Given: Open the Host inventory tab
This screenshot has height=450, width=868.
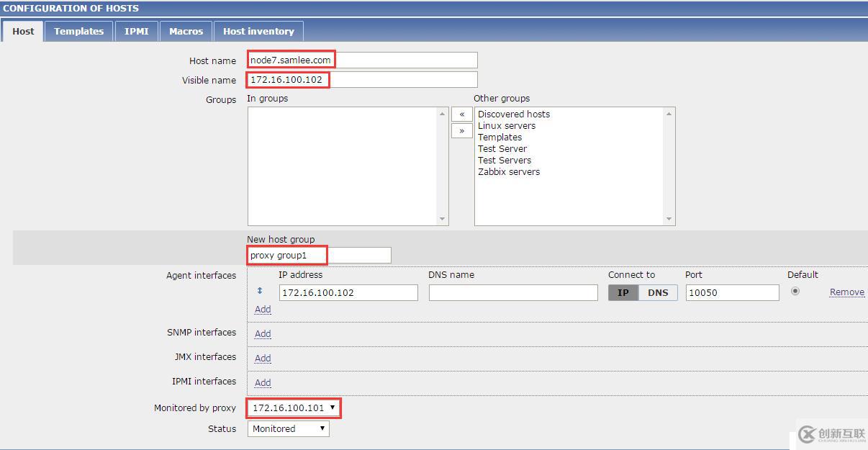Looking at the screenshot, I should point(258,31).
